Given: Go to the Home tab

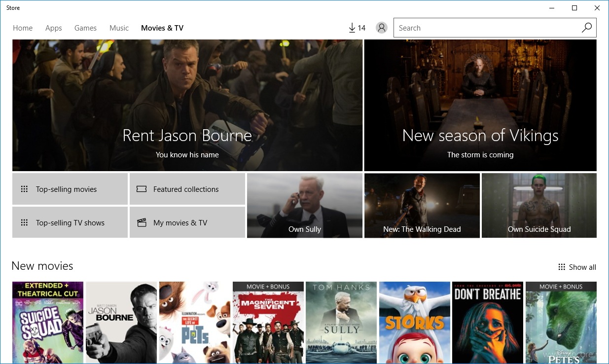Looking at the screenshot, I should (x=23, y=28).
